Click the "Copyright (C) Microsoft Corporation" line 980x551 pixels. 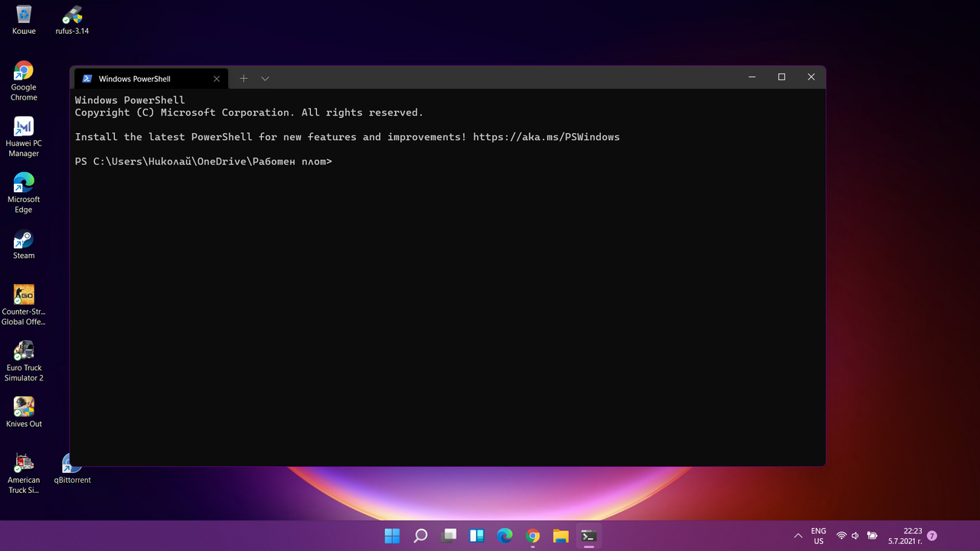point(249,112)
